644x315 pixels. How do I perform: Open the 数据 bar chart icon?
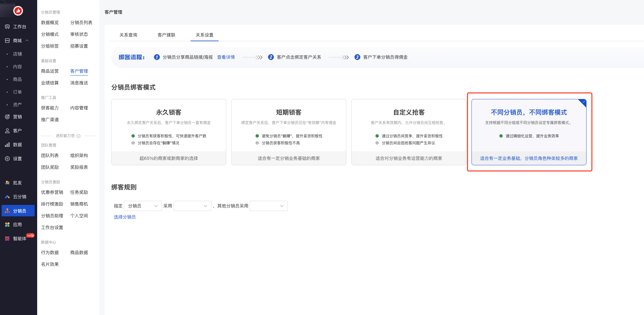pos(7,145)
